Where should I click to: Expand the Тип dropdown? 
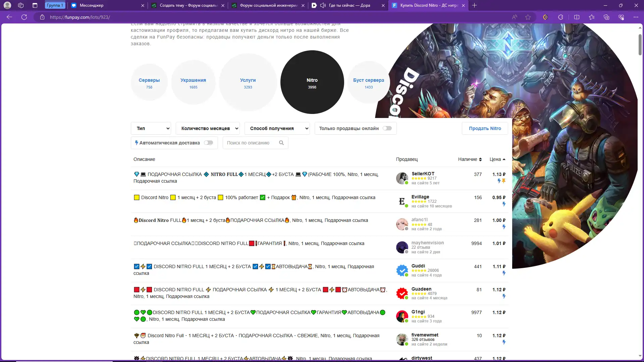(x=151, y=128)
